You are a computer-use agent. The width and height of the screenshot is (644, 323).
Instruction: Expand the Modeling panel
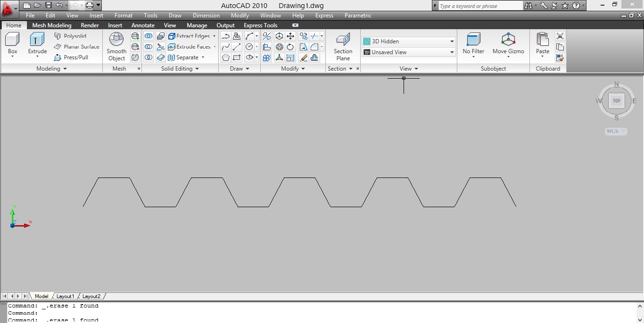coord(51,69)
